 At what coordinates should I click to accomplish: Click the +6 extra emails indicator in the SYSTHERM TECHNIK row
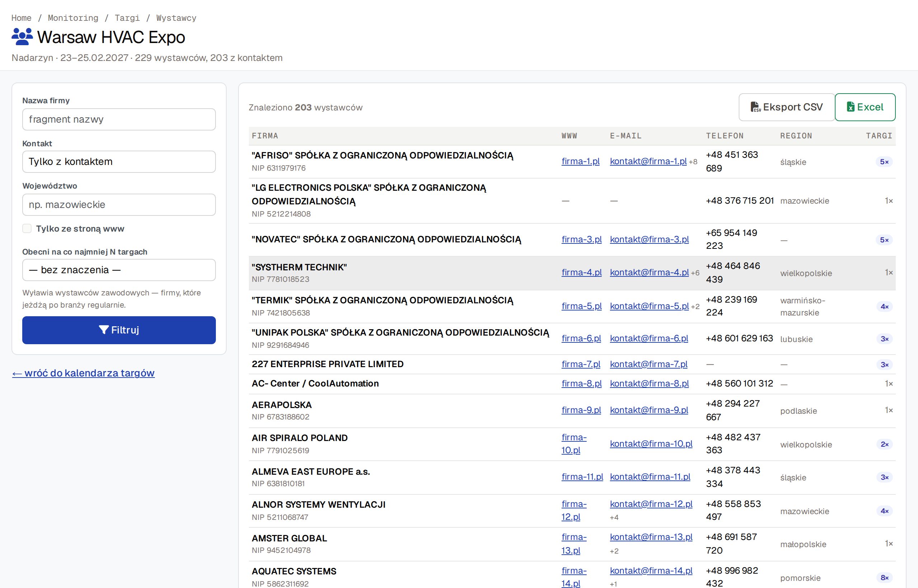695,273
